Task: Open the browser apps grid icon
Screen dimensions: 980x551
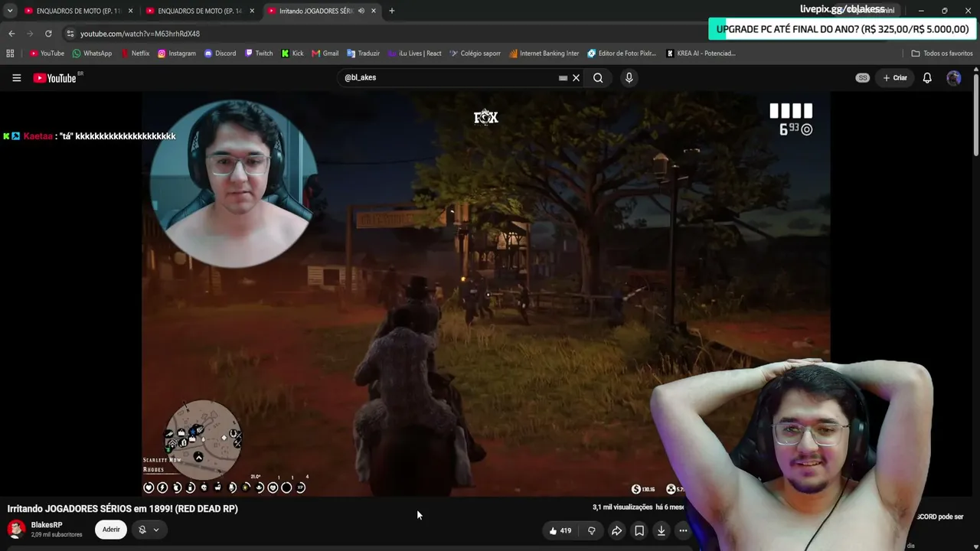Action: 10,54
